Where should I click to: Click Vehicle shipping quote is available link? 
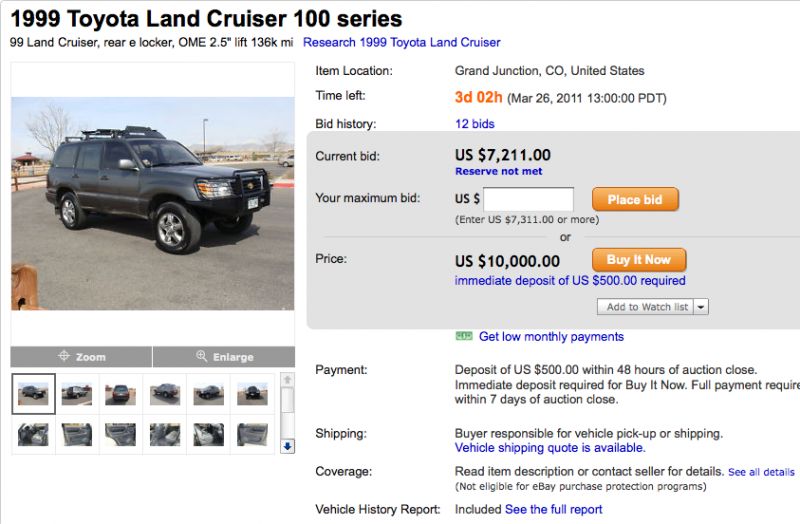click(x=549, y=448)
